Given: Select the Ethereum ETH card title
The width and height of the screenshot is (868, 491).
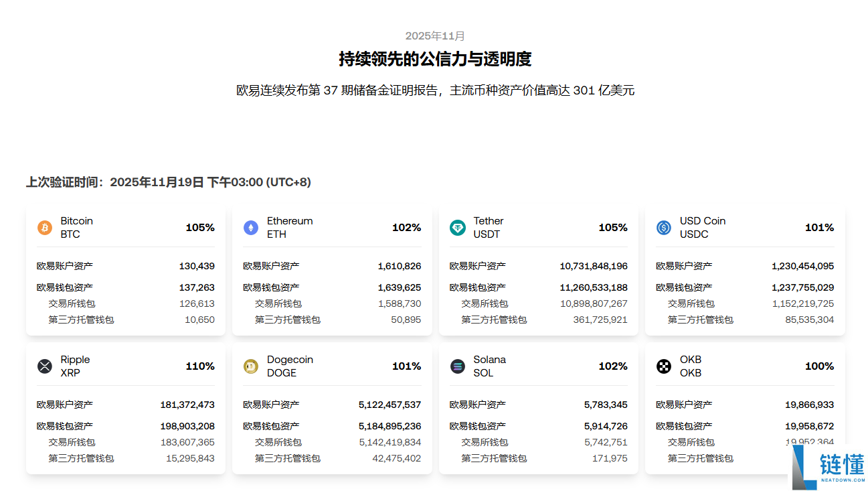Looking at the screenshot, I should click(x=290, y=228).
